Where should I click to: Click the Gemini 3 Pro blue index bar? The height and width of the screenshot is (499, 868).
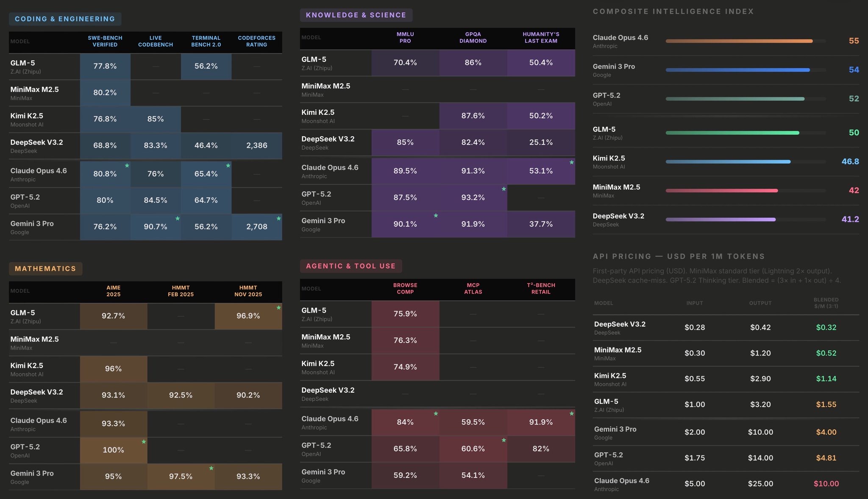pos(737,70)
